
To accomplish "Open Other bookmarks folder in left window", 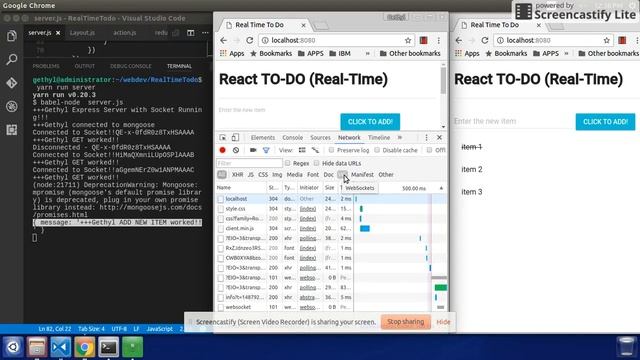I will 410,53.
